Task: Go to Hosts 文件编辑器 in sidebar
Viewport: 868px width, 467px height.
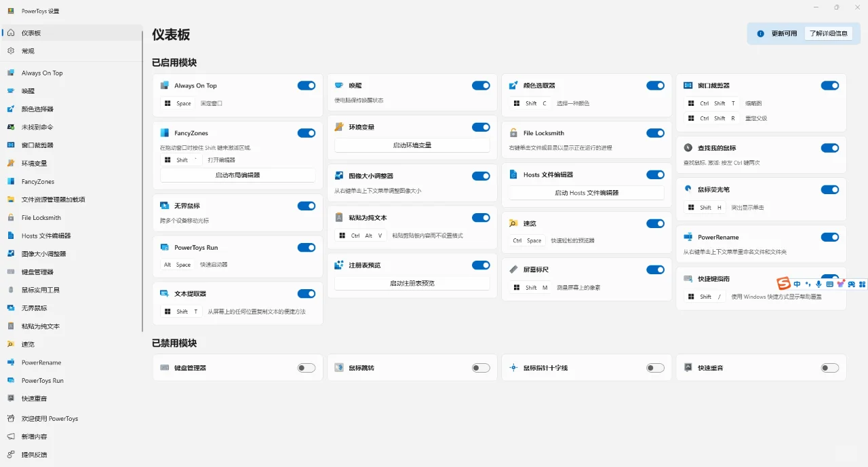Action: click(71, 236)
